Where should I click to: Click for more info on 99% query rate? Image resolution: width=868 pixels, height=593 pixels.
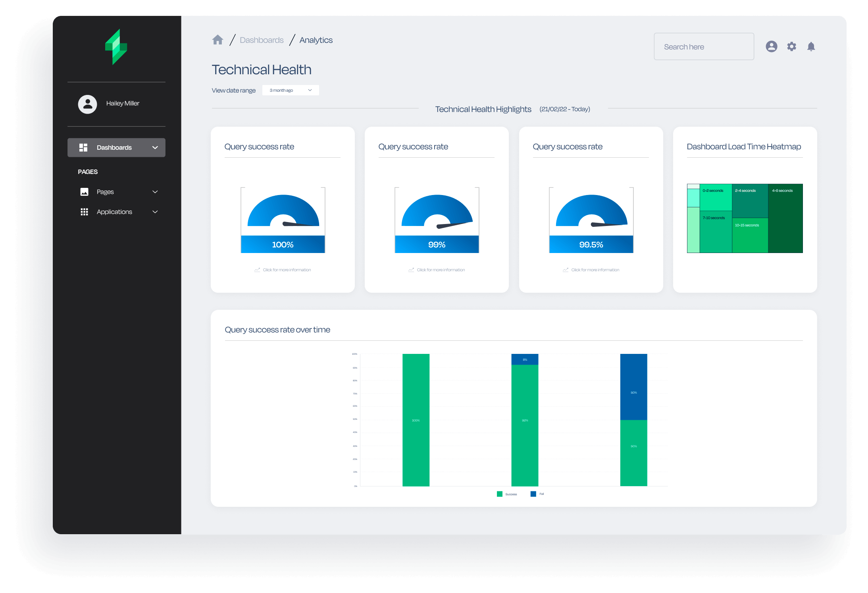point(436,269)
